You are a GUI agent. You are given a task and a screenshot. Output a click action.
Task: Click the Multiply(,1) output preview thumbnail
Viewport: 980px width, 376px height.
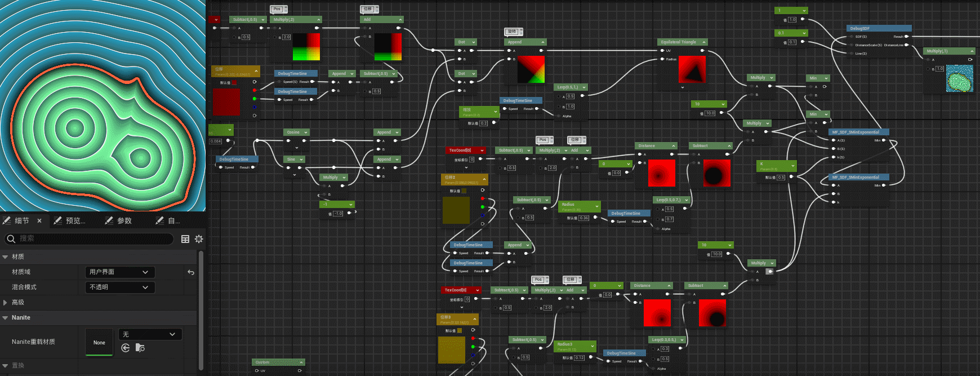(960, 78)
